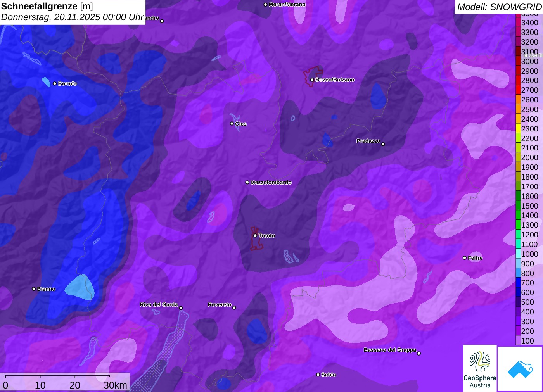Select the 100 light purple legend swatch
Viewport: 543px width, 392px height.
518,341
